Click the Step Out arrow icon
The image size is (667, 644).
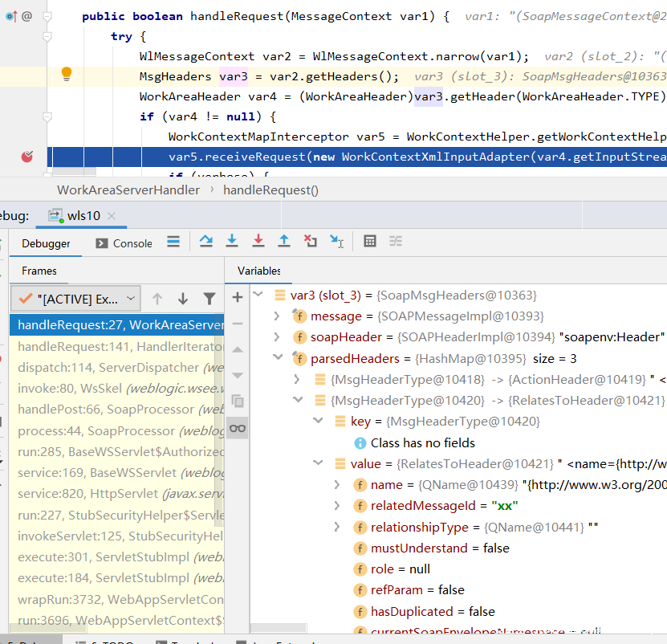(283, 242)
